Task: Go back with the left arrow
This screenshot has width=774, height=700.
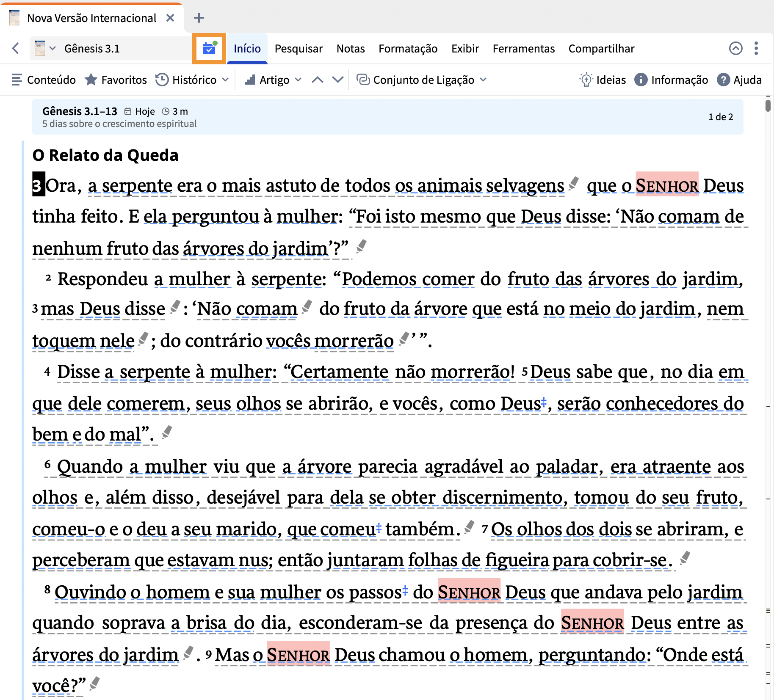Action: (x=16, y=49)
